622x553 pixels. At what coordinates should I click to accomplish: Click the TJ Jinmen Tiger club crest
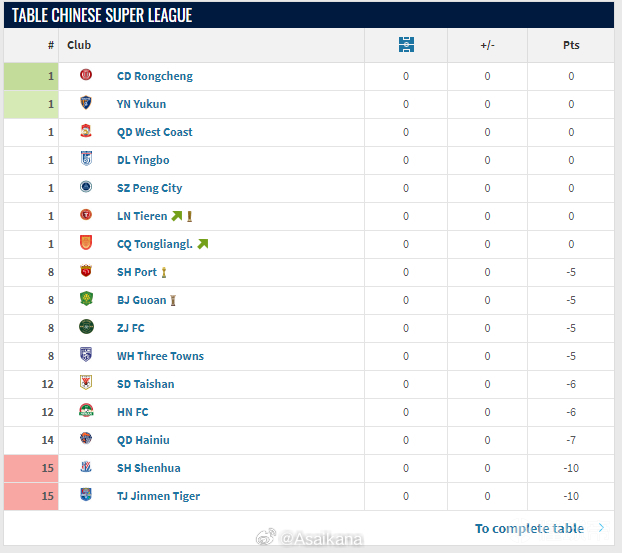[x=86, y=496]
